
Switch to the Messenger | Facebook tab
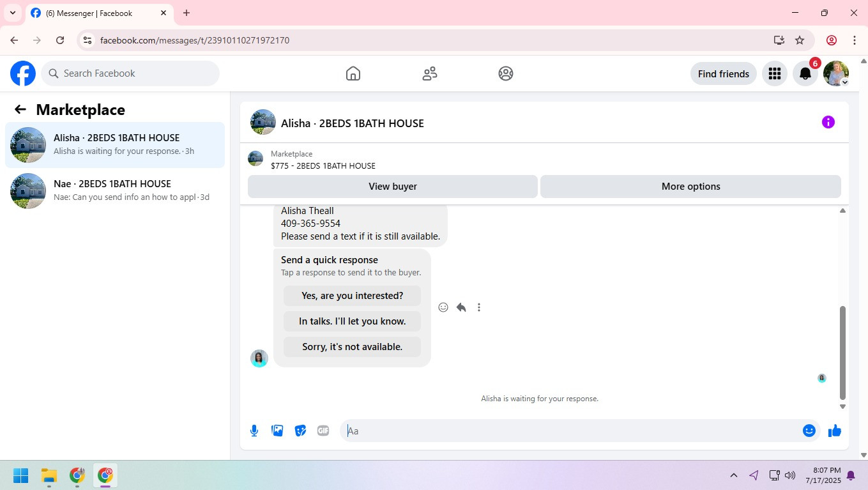[99, 13]
